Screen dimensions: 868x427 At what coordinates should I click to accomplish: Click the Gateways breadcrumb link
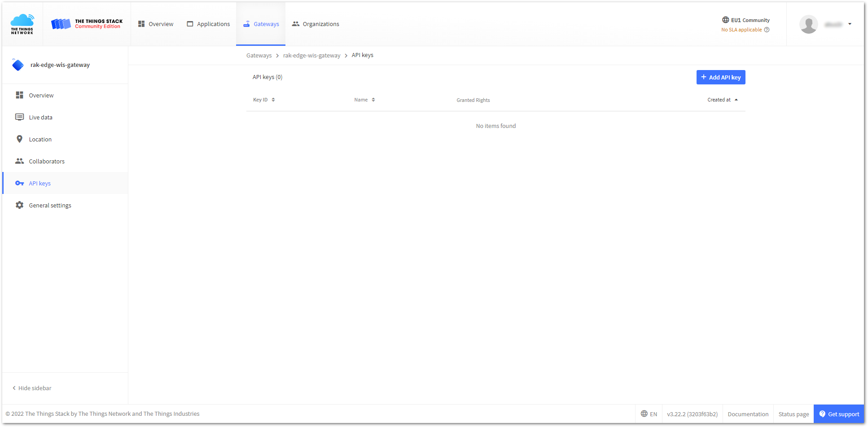tap(259, 55)
